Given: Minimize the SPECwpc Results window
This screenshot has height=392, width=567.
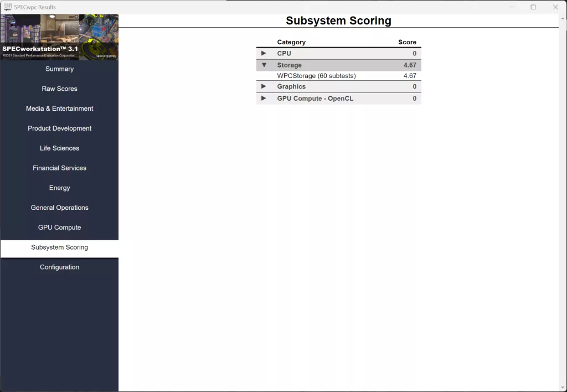Looking at the screenshot, I should [x=511, y=7].
